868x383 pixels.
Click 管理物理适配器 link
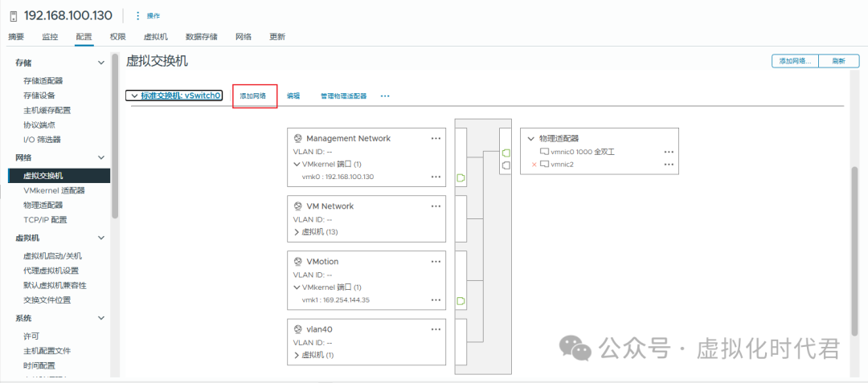point(344,96)
